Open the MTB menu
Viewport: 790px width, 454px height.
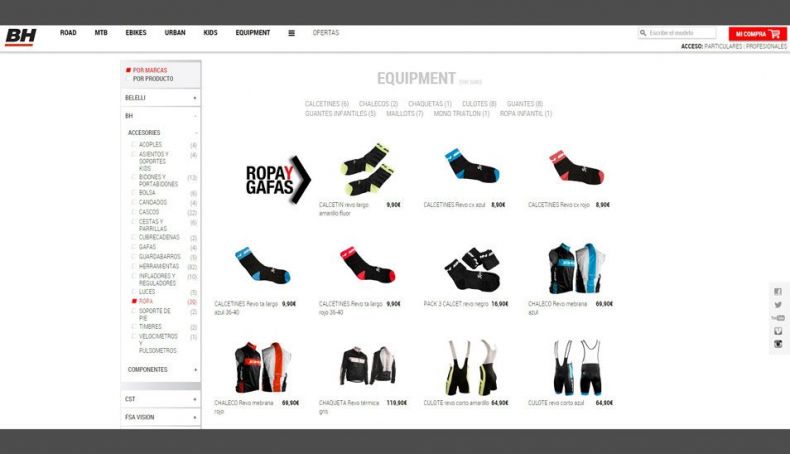101,33
